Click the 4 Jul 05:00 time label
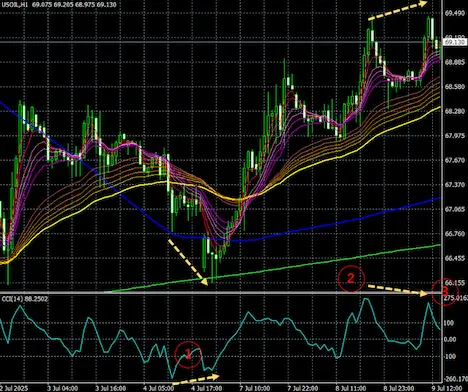The height and width of the screenshot is (392, 468). pyautogui.click(x=159, y=388)
